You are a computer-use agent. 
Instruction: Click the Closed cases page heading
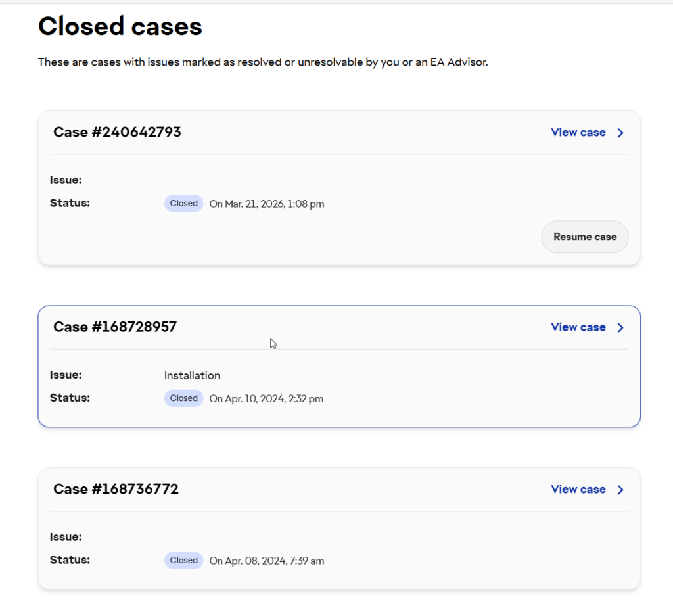click(120, 26)
